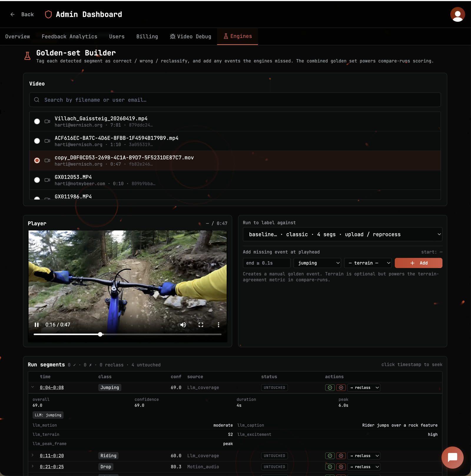Open the user avatar in the top right
Image resolution: width=471 pixels, height=476 pixels.
tap(457, 14)
